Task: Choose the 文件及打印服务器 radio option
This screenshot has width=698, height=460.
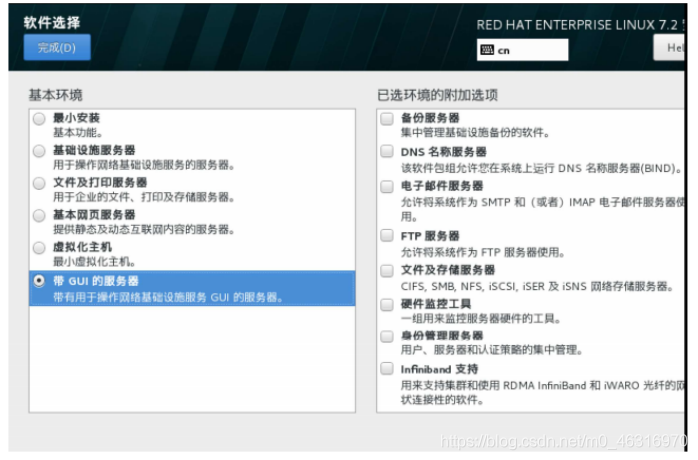Action: click(39, 183)
